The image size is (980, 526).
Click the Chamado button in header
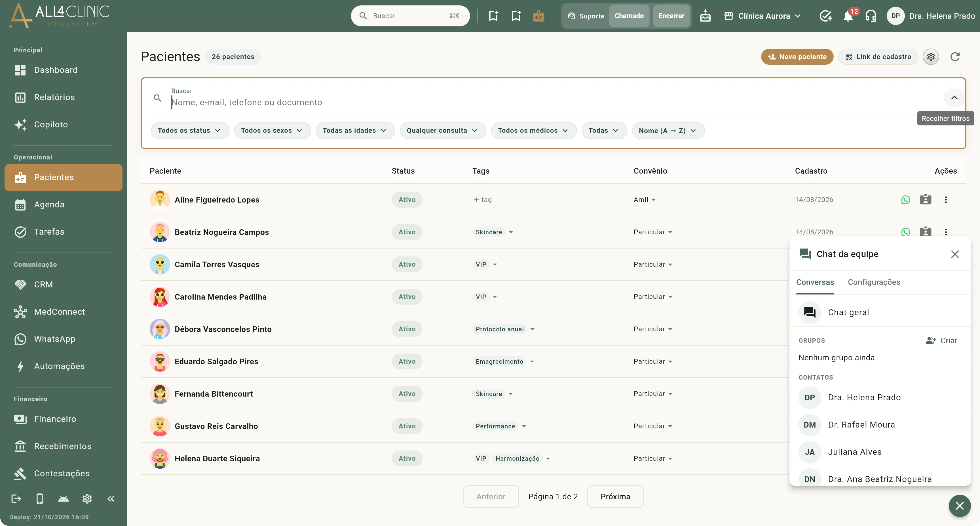coord(629,16)
